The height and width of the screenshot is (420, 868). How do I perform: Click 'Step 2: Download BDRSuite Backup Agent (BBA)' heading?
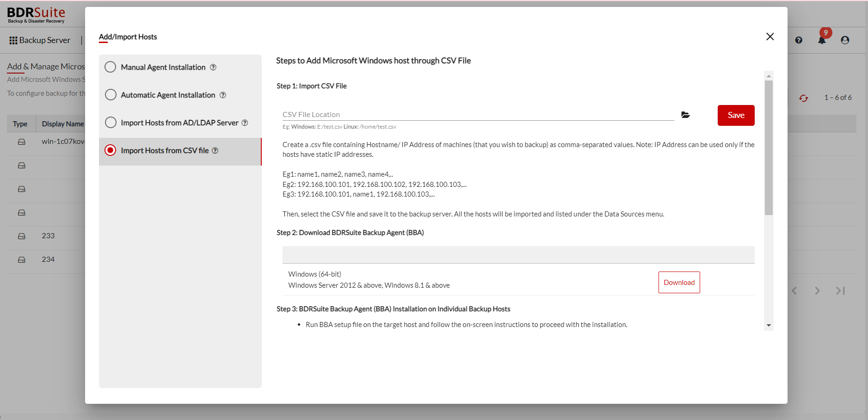pos(350,233)
